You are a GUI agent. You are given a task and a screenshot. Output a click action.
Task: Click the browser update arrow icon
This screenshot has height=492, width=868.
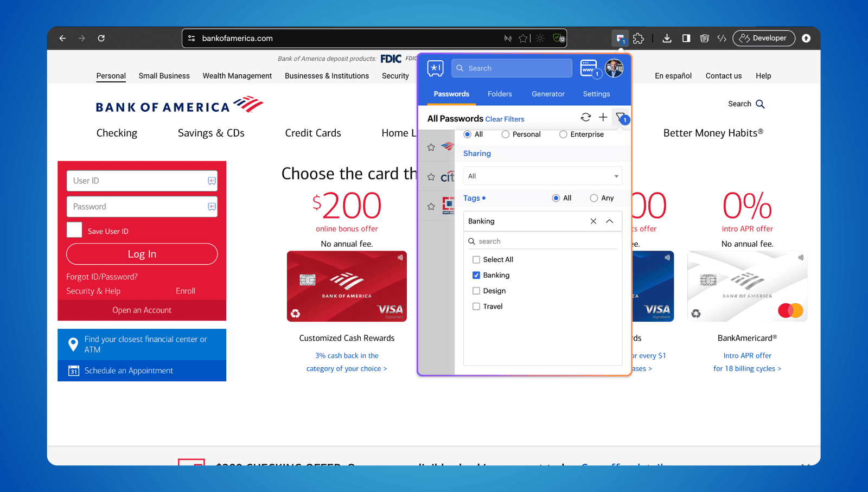(x=806, y=38)
